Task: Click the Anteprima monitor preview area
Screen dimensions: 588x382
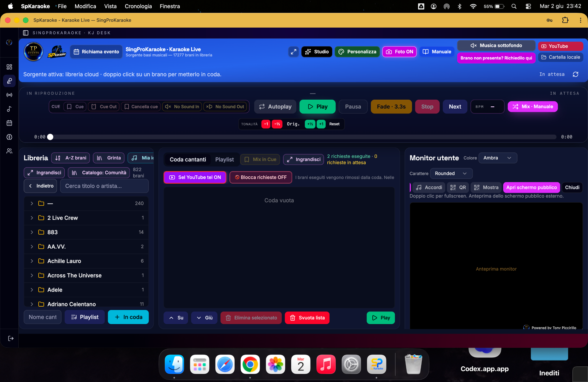Action: [496, 265]
